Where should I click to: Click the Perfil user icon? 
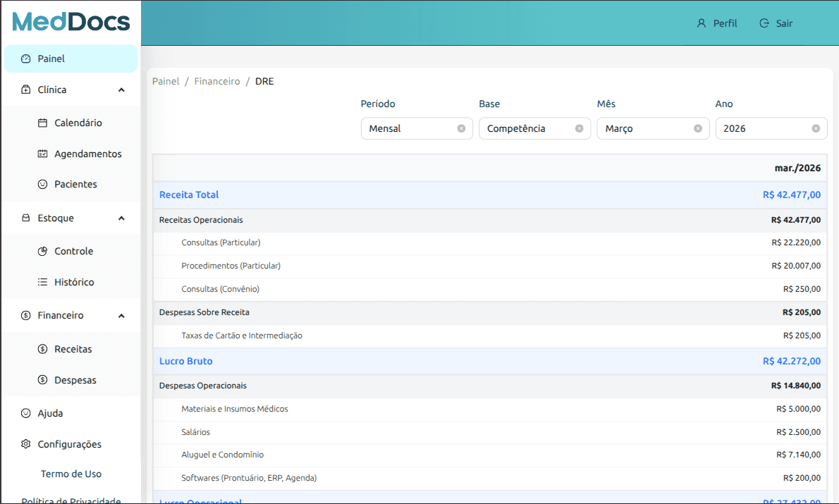click(701, 23)
